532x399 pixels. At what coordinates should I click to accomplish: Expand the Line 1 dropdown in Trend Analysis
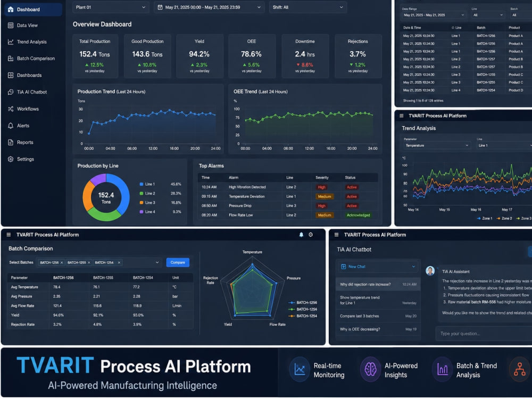504,146
